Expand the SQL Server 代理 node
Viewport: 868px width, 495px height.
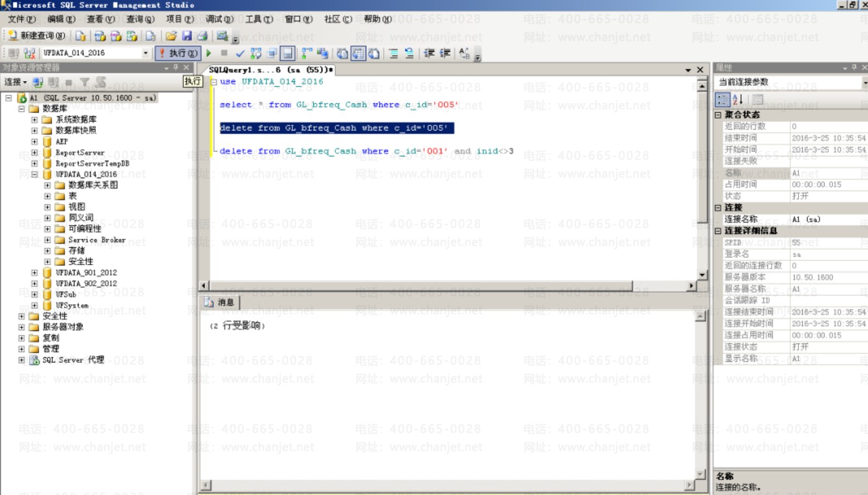tap(22, 360)
